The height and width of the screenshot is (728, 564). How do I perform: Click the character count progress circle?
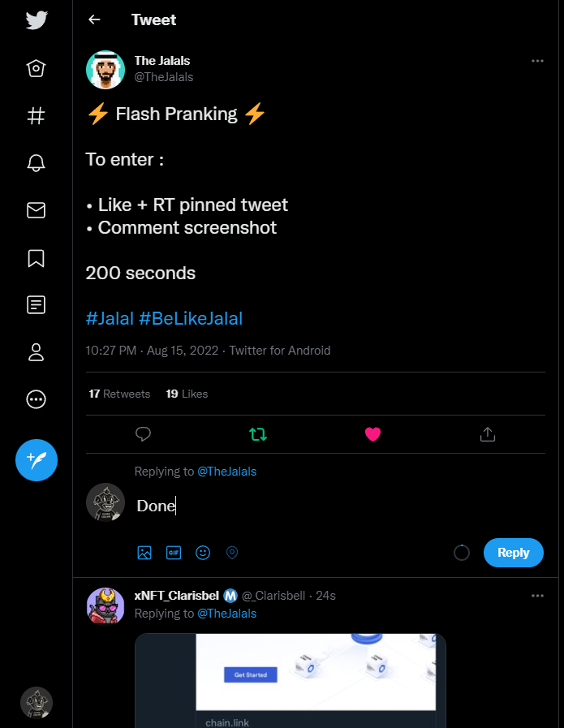(462, 553)
